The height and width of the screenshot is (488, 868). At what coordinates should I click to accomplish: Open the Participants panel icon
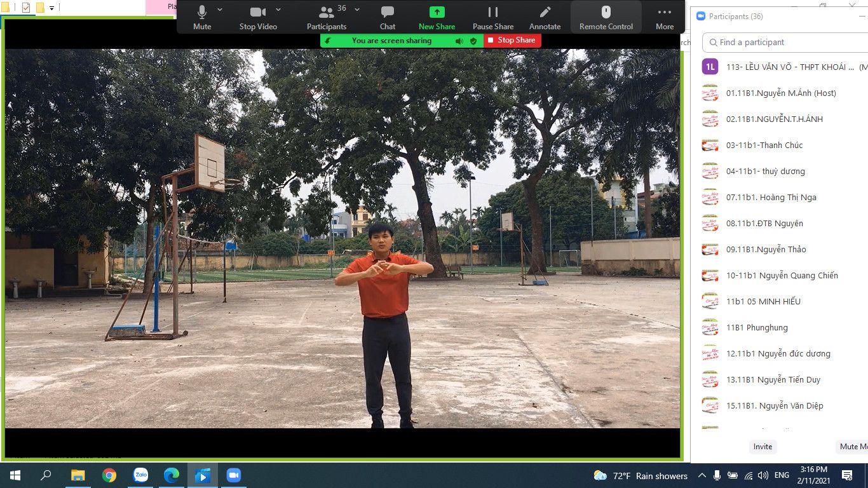click(326, 17)
